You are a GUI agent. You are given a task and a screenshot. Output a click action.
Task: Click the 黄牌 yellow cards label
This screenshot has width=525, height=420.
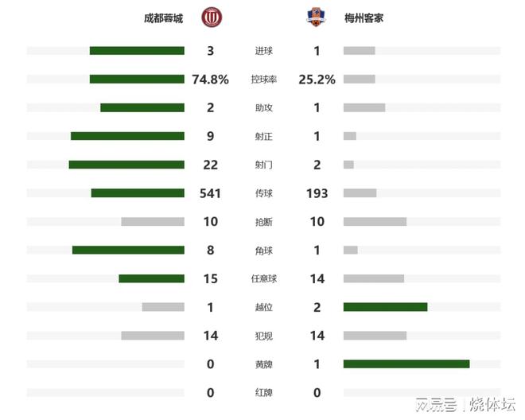263,364
